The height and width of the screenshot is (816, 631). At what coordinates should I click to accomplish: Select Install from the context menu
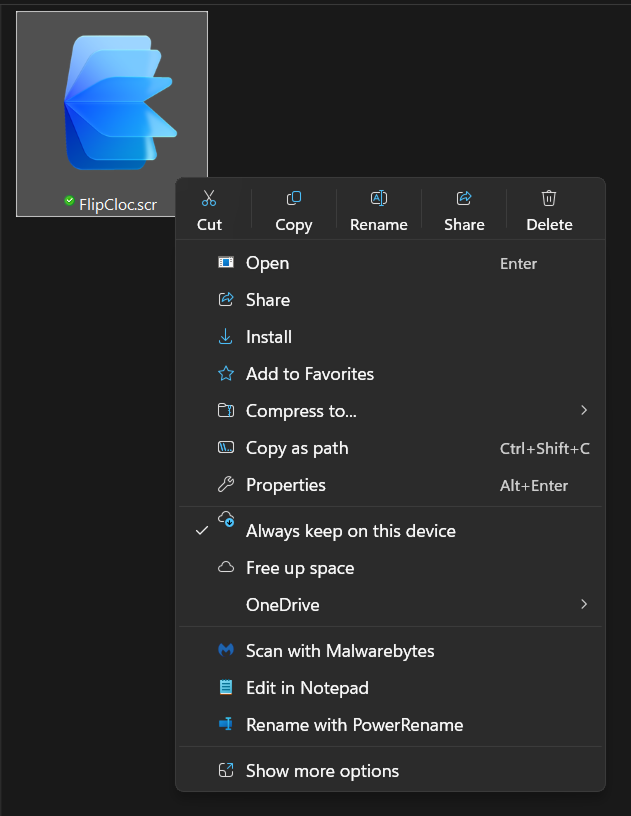pyautogui.click(x=390, y=337)
